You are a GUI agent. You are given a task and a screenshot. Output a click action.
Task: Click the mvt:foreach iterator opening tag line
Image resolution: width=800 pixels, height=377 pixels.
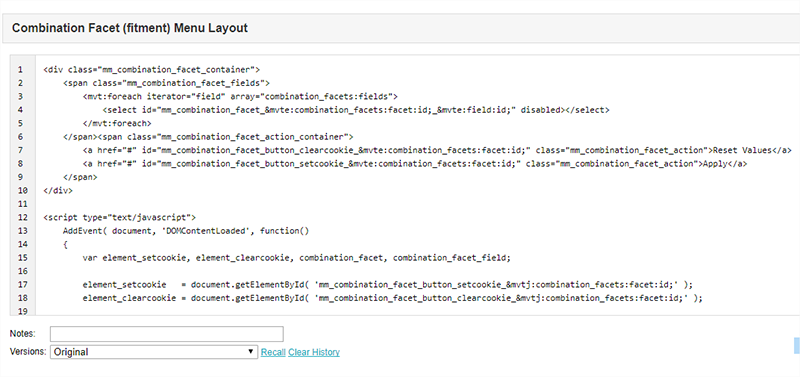[240, 96]
